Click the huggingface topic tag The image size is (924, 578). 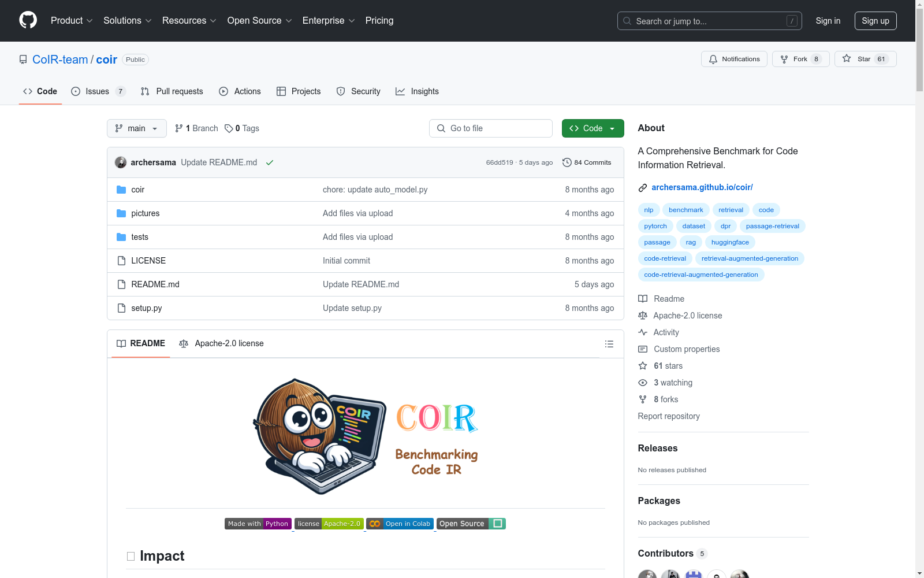pyautogui.click(x=730, y=242)
